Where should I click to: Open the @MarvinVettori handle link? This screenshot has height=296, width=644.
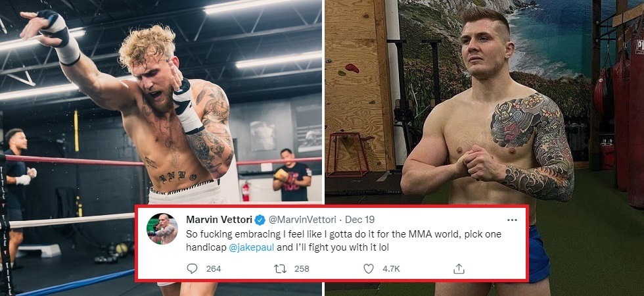pyautogui.click(x=302, y=220)
